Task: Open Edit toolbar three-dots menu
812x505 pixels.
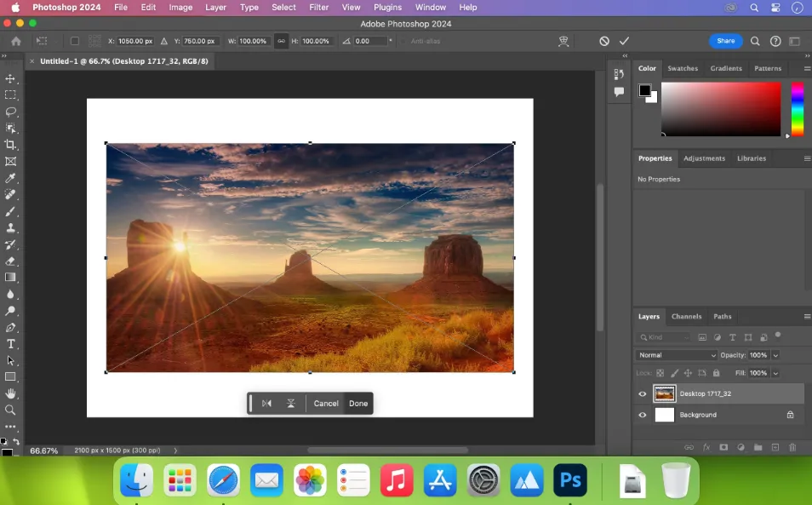Action: (10, 427)
